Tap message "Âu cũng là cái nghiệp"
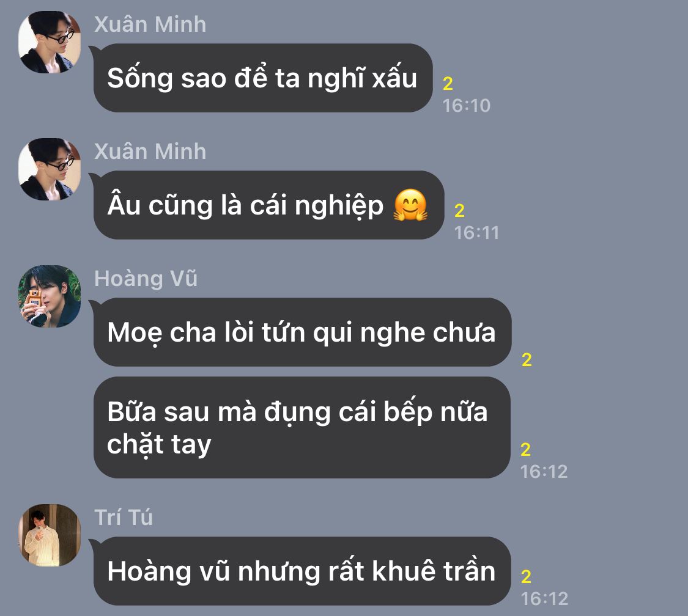This screenshot has height=616, width=688. [x=269, y=205]
